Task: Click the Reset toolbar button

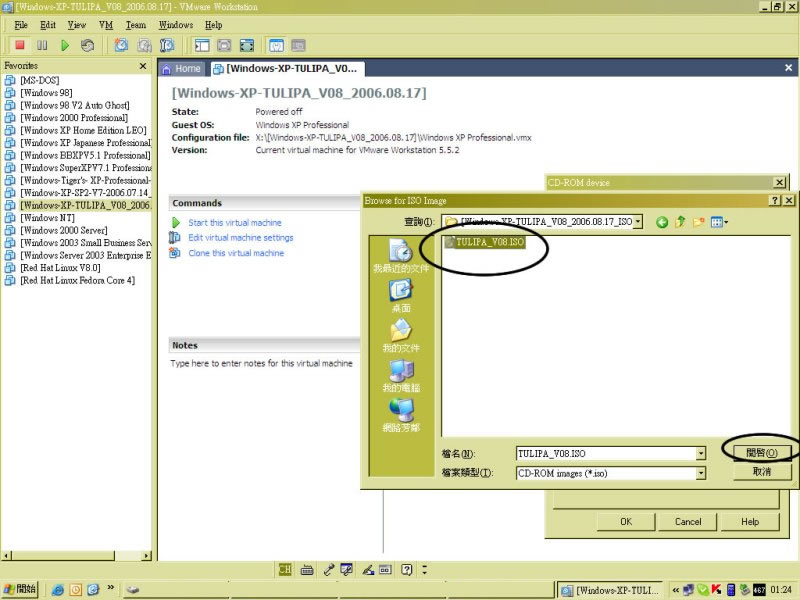Action: (x=87, y=45)
